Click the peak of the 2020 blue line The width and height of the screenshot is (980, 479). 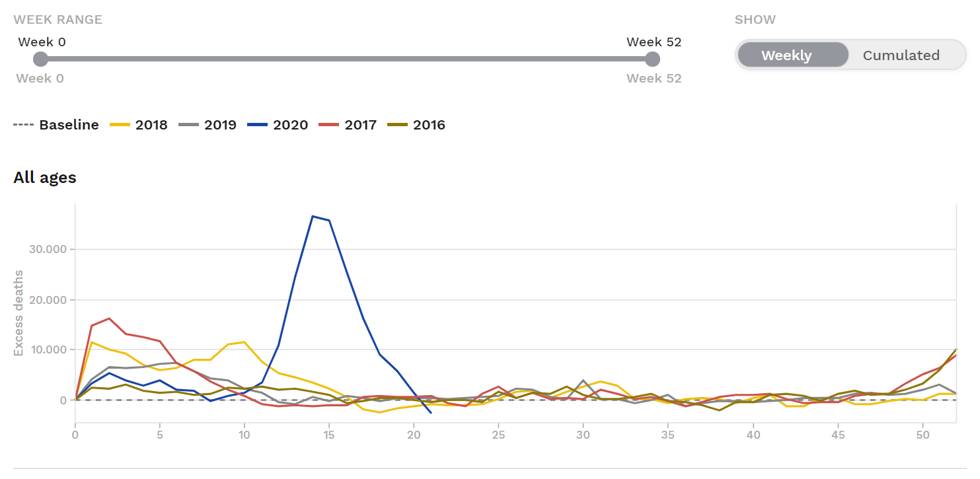click(313, 216)
